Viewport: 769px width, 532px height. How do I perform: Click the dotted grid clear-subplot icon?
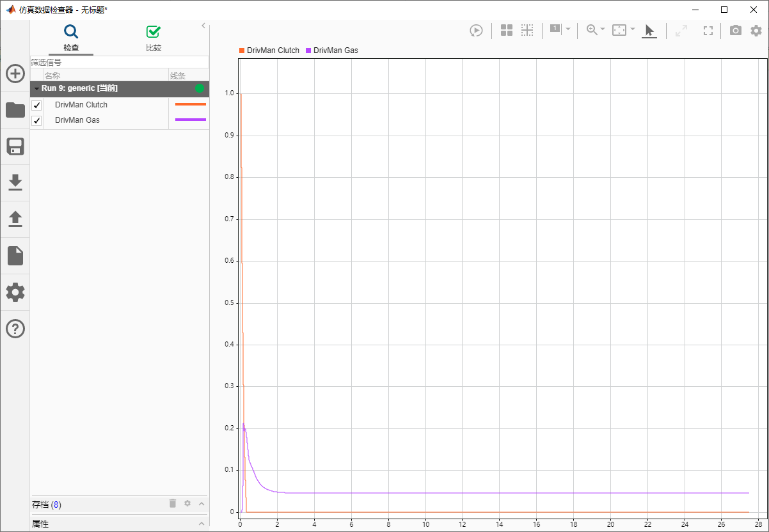point(527,30)
